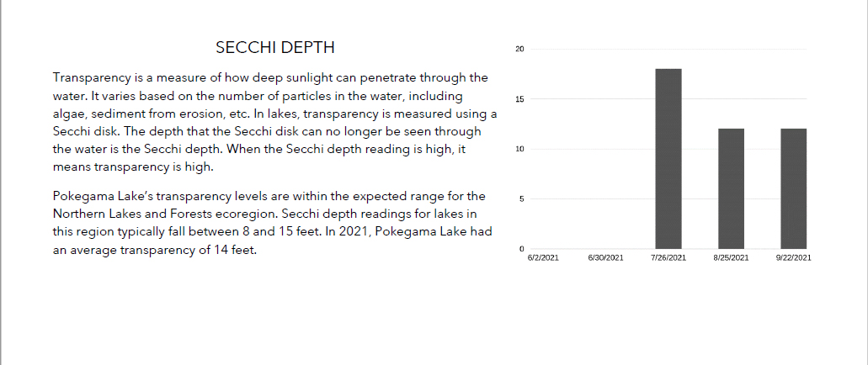
Task: Click the 9/22/2021 axis date label
Action: point(794,257)
